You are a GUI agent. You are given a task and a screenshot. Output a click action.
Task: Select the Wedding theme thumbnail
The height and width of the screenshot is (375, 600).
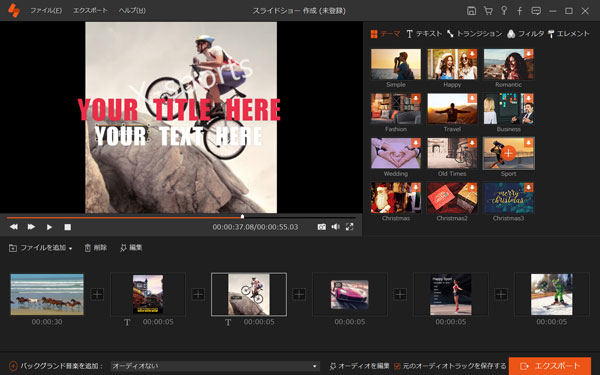click(x=396, y=153)
